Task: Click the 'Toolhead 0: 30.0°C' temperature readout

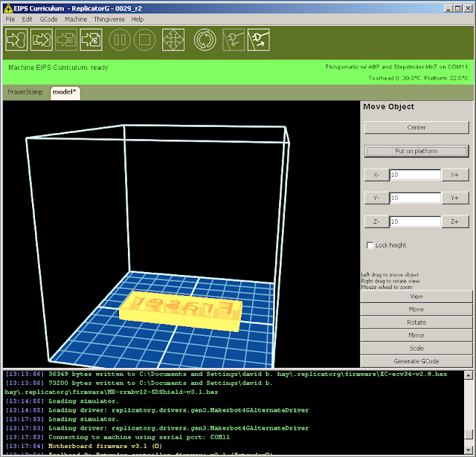Action: [394, 78]
